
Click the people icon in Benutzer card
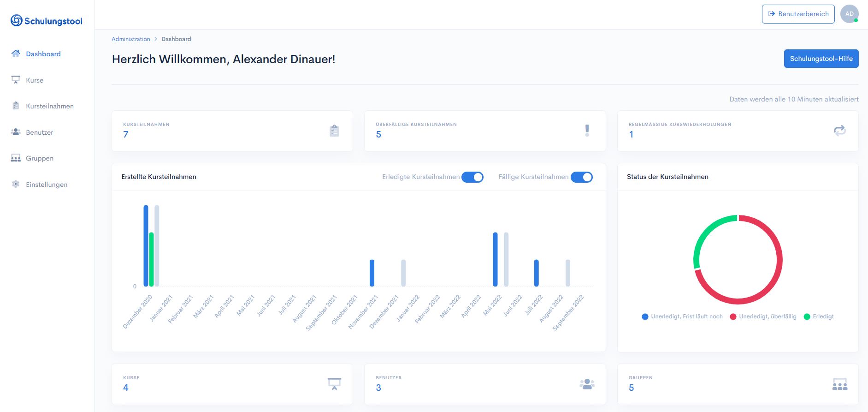tap(587, 384)
